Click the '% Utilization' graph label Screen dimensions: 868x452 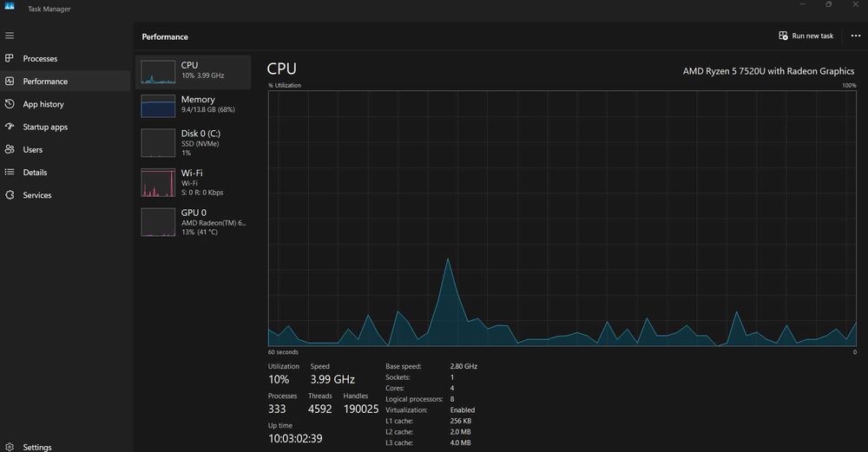pos(285,85)
